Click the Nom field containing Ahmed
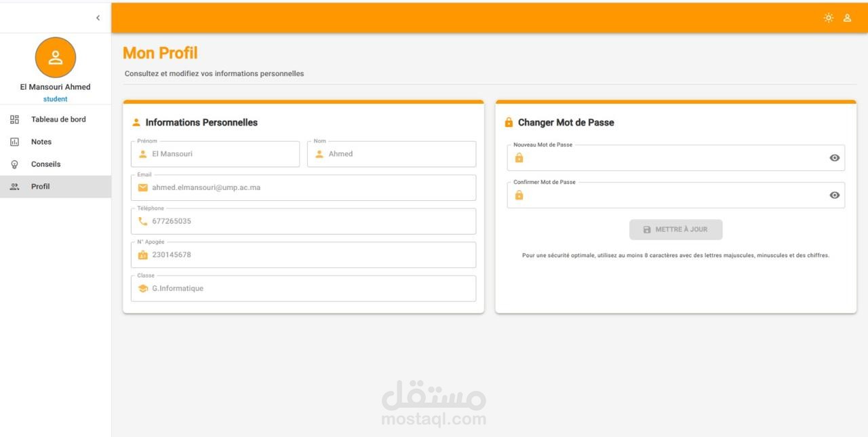This screenshot has height=437, width=868. (x=391, y=154)
